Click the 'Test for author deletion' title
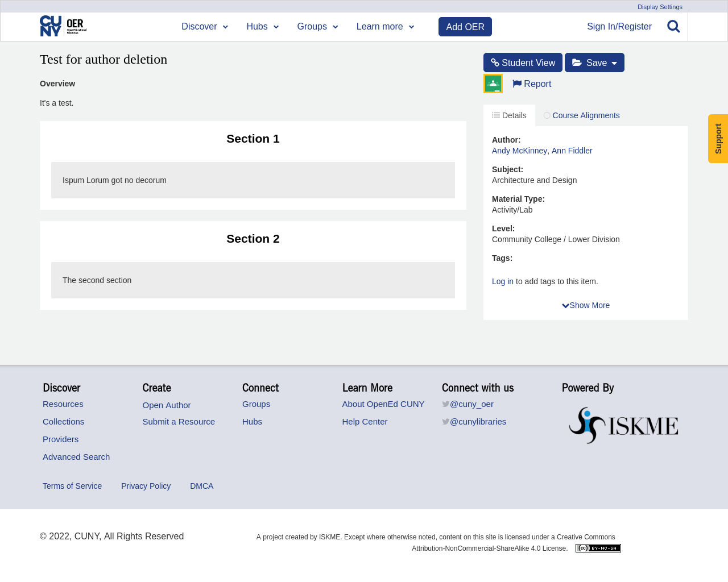728x582 pixels. pyautogui.click(x=104, y=59)
